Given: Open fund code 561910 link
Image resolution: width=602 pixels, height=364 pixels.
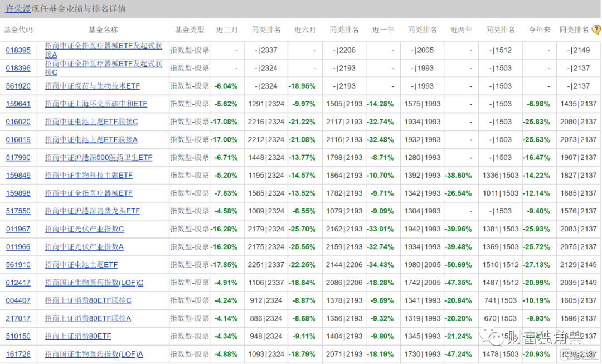Looking at the screenshot, I should 18,265.
